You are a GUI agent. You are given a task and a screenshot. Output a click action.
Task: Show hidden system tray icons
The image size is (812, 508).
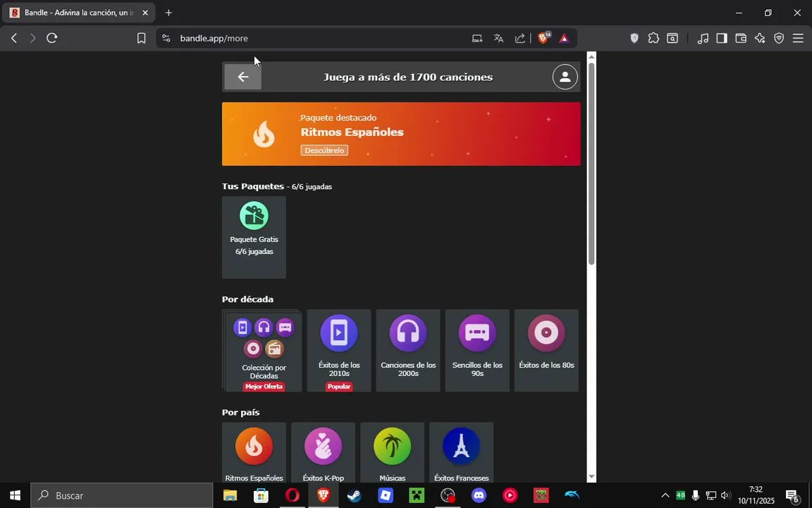click(665, 495)
